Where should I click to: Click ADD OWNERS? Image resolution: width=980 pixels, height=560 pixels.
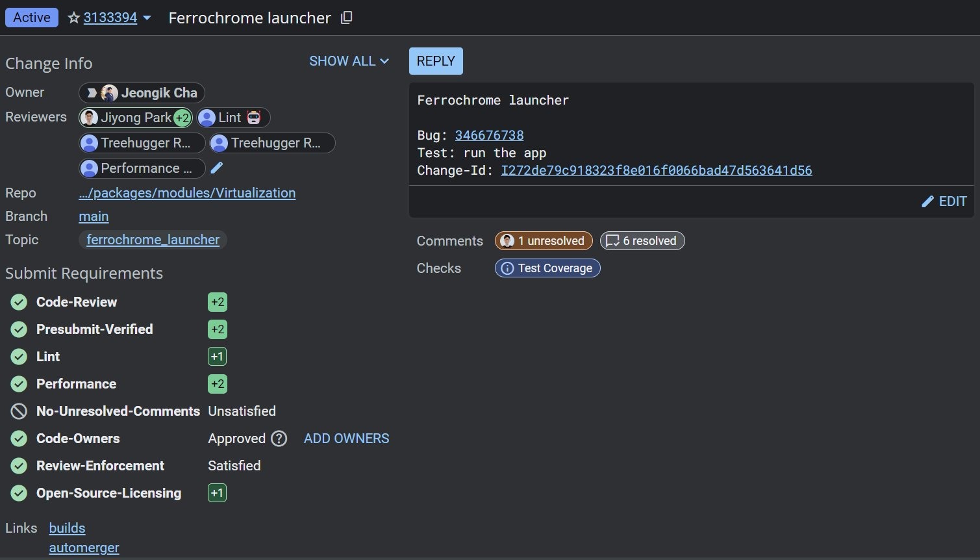point(346,439)
